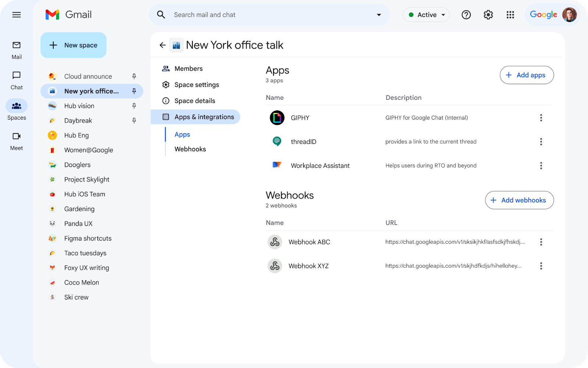588x368 pixels.
Task: Toggle pin on Hub vision space
Action: [134, 106]
